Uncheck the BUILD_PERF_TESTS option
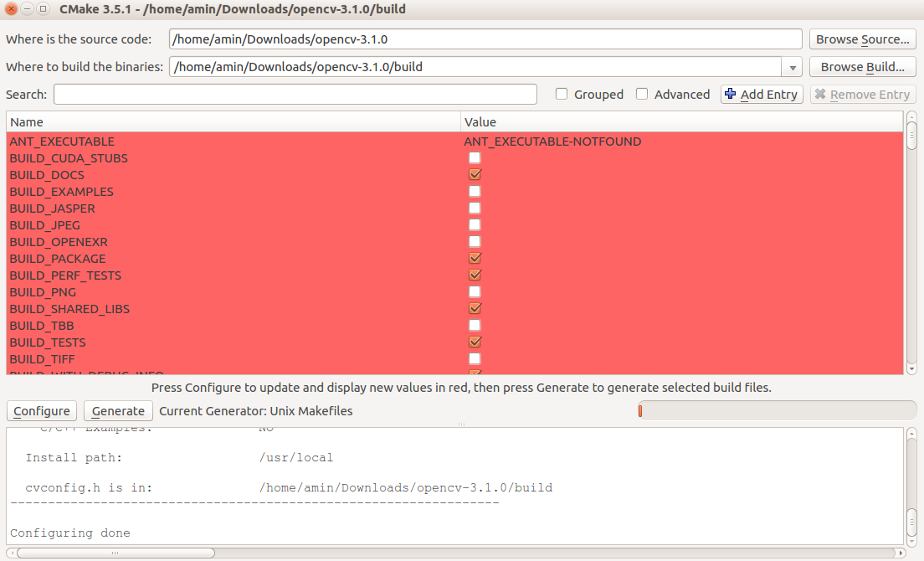924x561 pixels. [475, 275]
